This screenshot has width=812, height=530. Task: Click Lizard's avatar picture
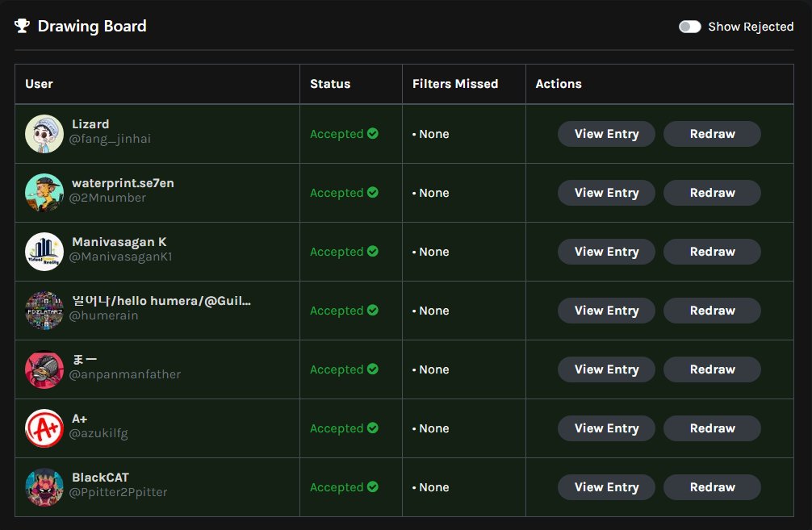44,134
